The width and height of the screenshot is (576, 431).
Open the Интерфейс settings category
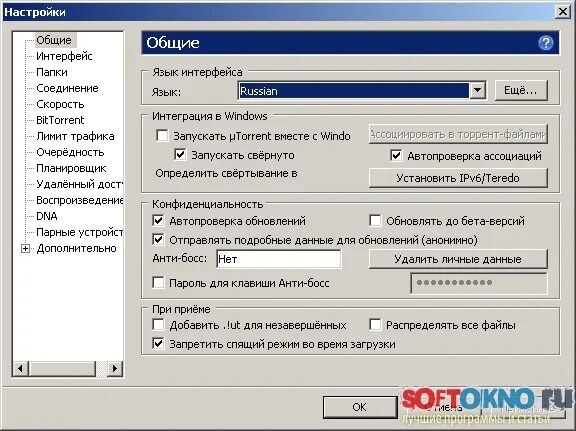coord(64,56)
